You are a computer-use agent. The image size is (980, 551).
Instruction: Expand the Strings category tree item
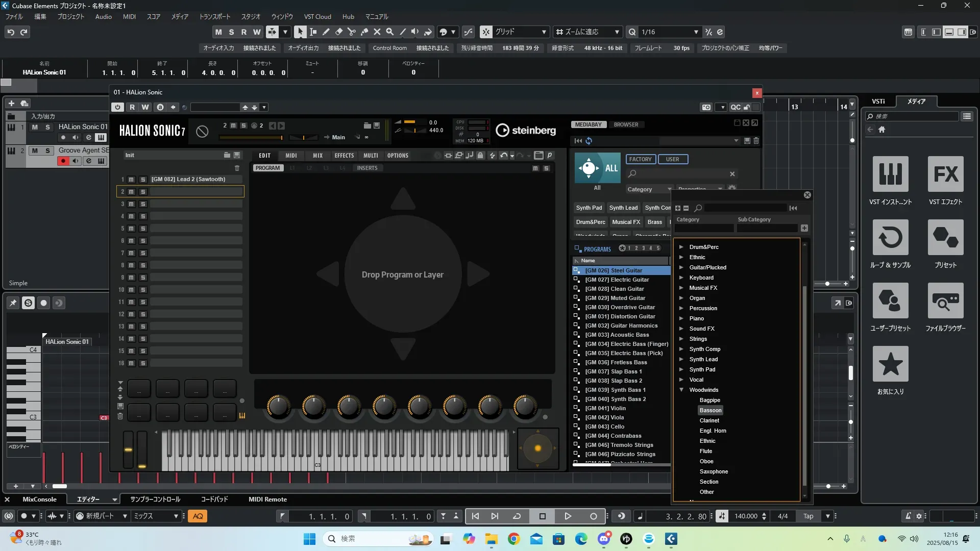point(681,339)
